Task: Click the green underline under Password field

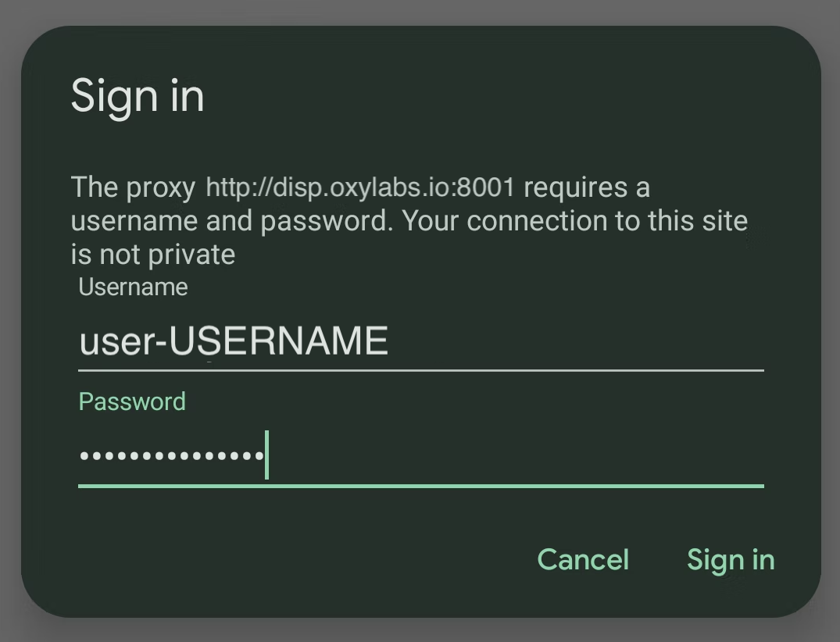Action: [420, 487]
